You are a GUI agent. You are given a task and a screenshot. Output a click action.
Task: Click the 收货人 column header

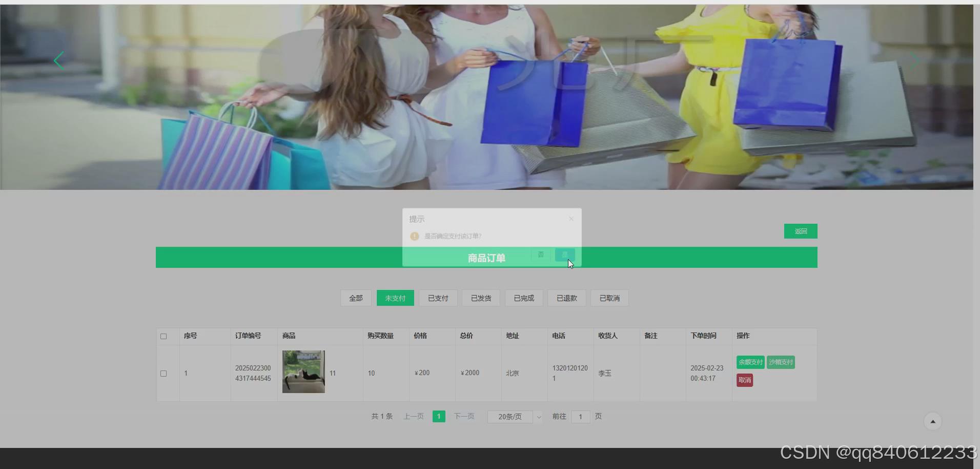pyautogui.click(x=608, y=336)
